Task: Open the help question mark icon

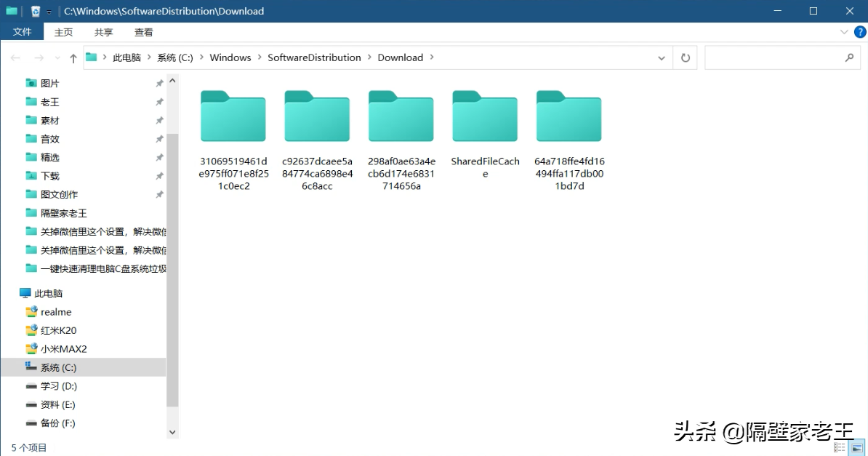Action: (860, 32)
